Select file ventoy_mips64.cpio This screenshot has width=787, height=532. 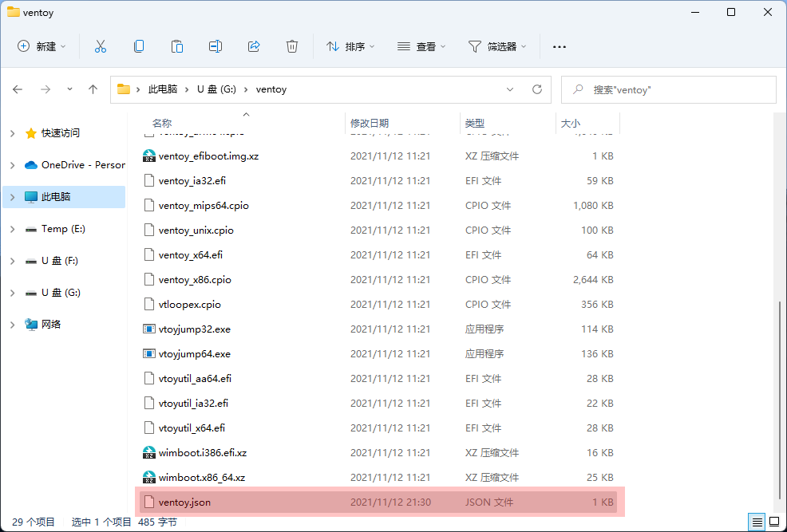377,206
